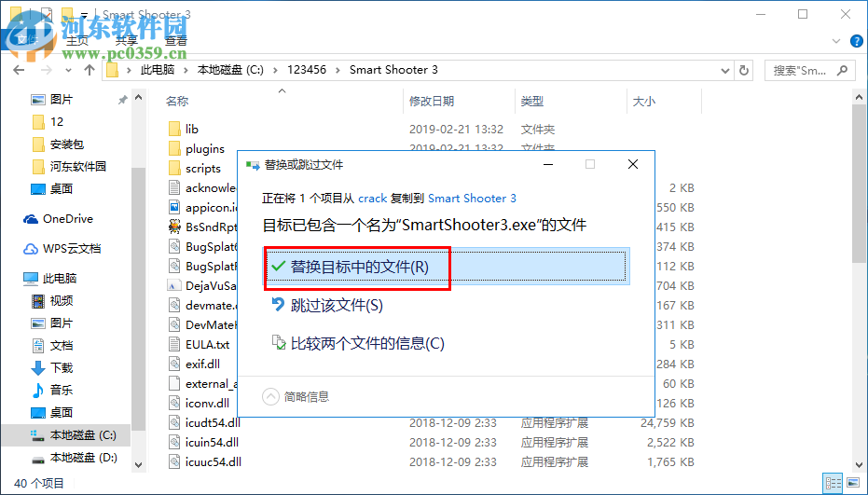
Task: Click the search magnifier icon
Action: (842, 70)
